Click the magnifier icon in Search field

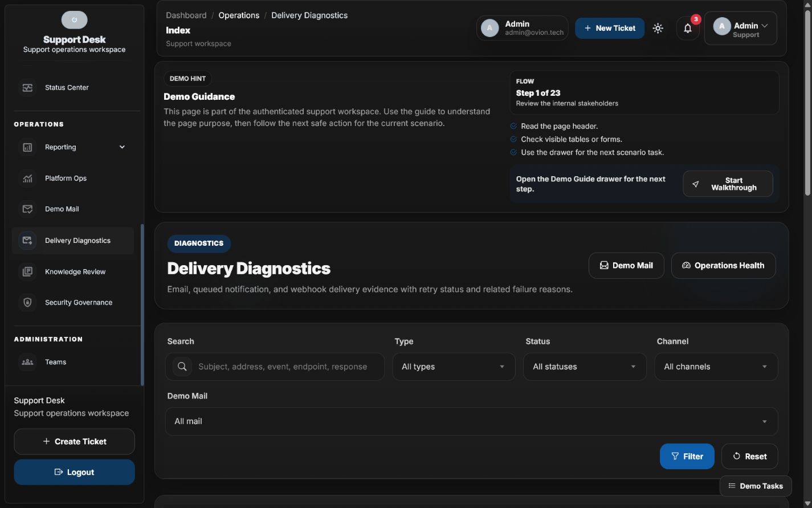tap(182, 367)
